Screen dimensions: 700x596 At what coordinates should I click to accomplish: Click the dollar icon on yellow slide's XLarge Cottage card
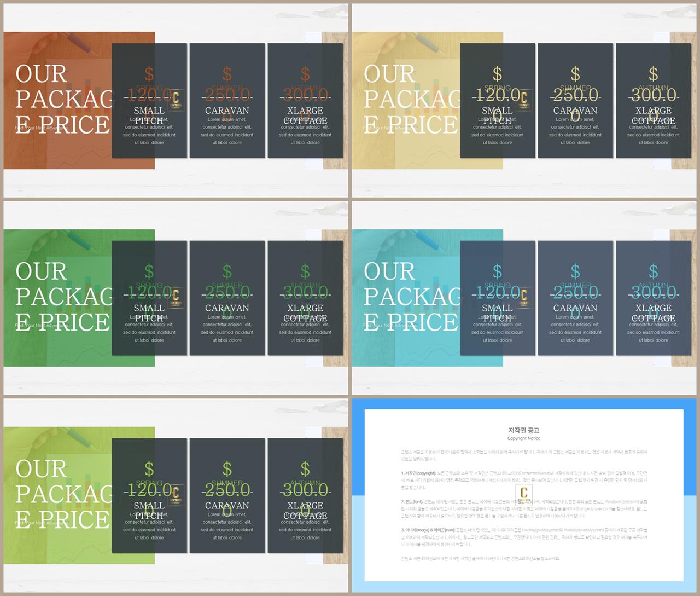click(654, 74)
